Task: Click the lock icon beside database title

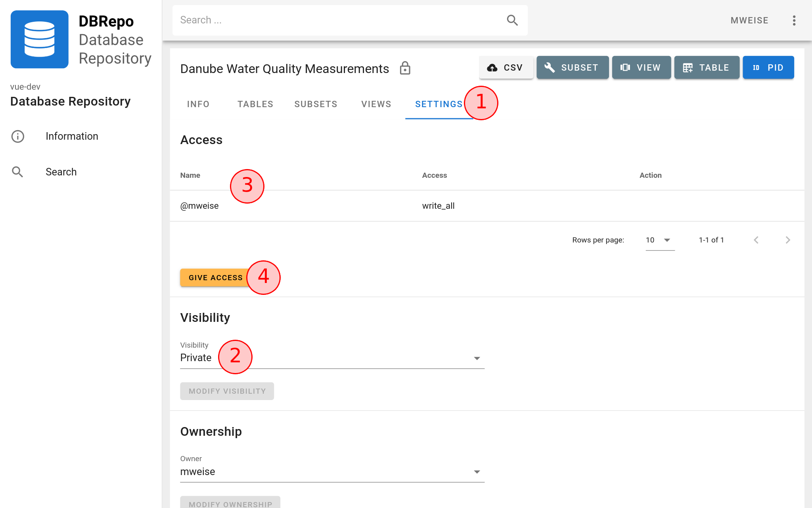Action: [x=405, y=68]
